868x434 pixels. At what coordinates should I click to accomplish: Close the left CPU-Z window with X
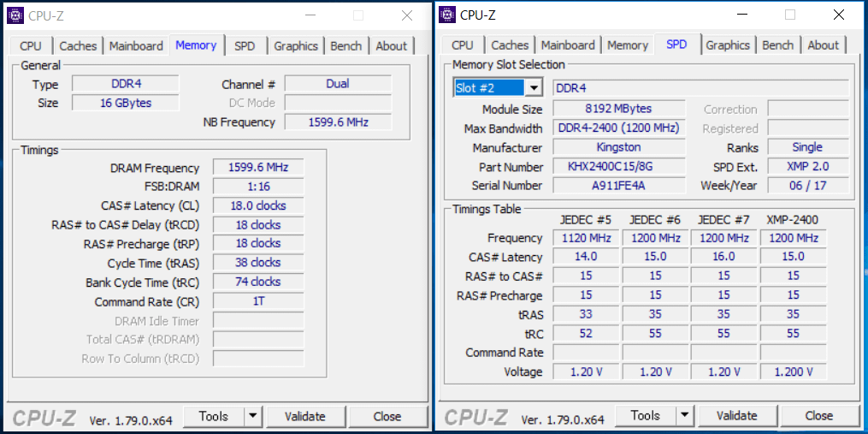tap(407, 15)
